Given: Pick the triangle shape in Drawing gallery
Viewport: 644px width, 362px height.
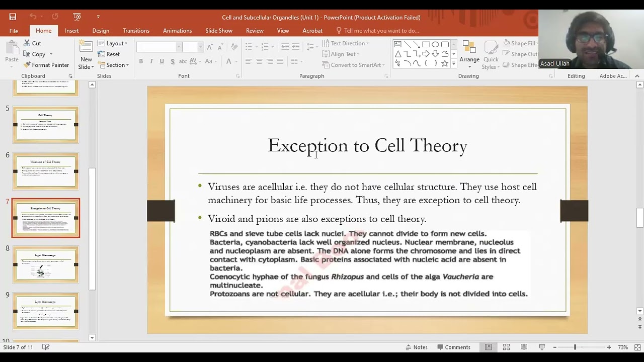Looking at the screenshot, I should 397,54.
